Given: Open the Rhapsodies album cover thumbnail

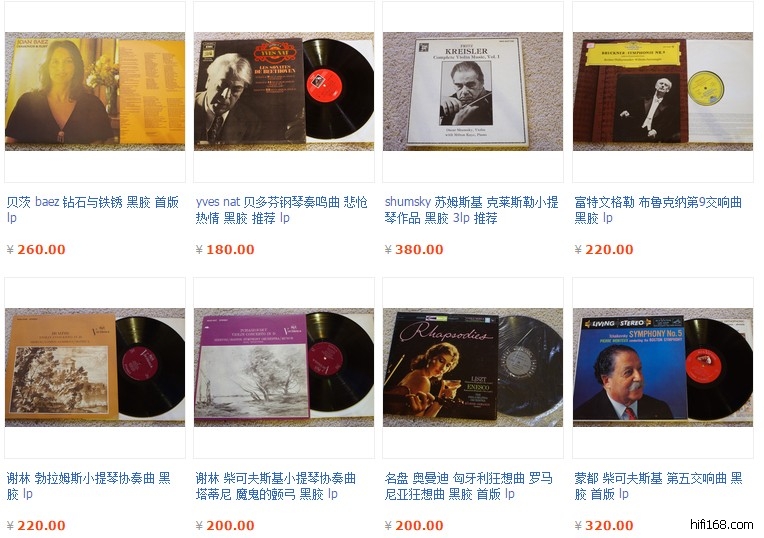Looking at the screenshot, I should click(x=473, y=367).
